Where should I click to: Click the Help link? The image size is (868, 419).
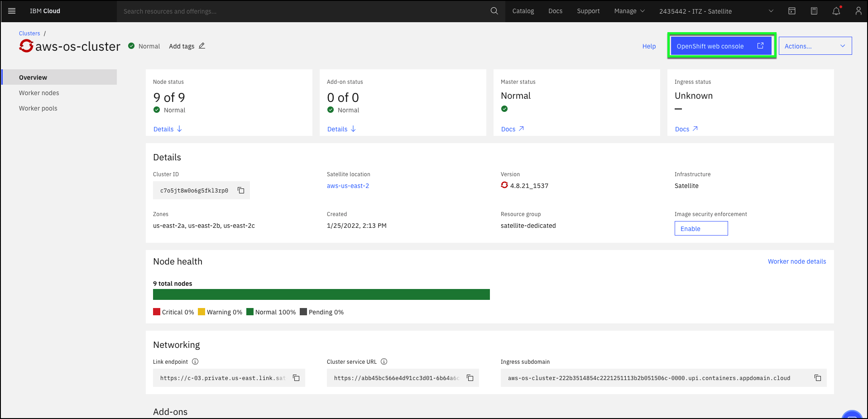[x=649, y=46]
